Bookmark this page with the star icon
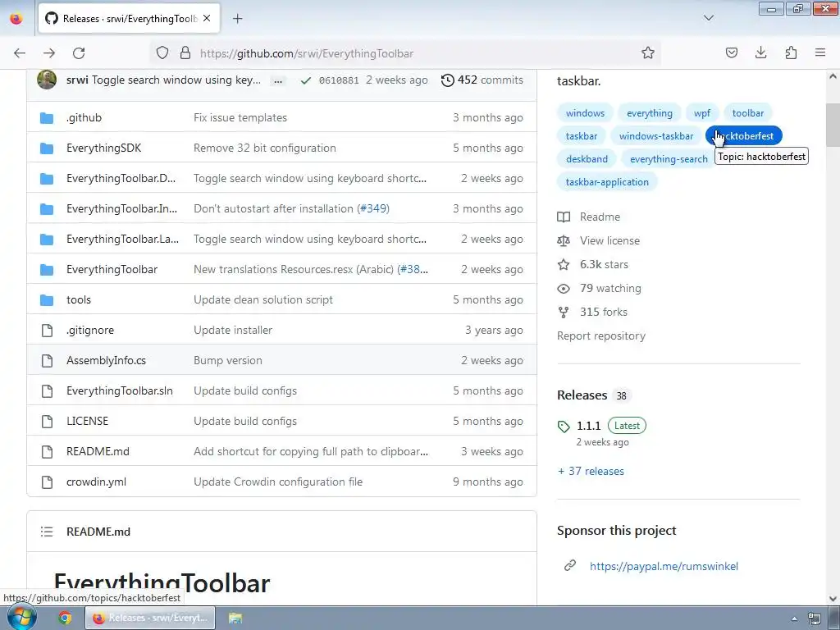The height and width of the screenshot is (630, 840). 648,53
